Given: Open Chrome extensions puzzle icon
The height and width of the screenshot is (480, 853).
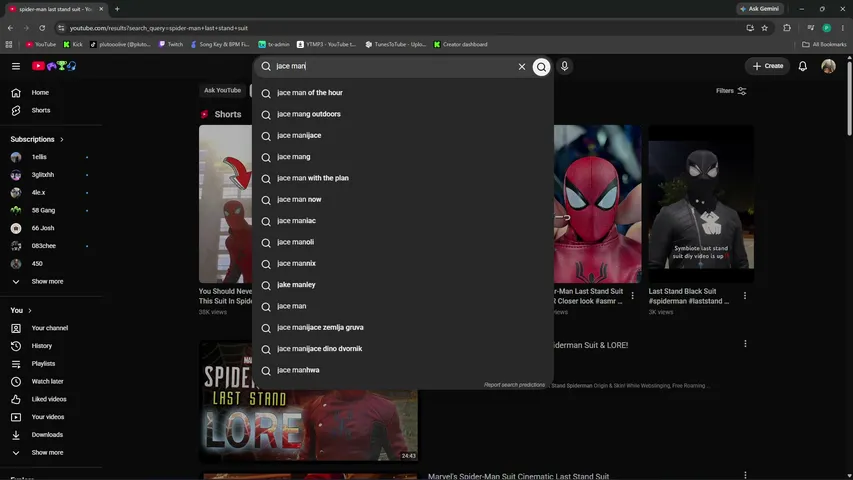Looking at the screenshot, I should coord(787,28).
